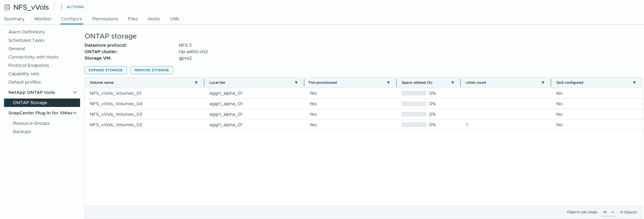Click the Remove Storage button
Viewport: 644px width, 219px height.
152,70
